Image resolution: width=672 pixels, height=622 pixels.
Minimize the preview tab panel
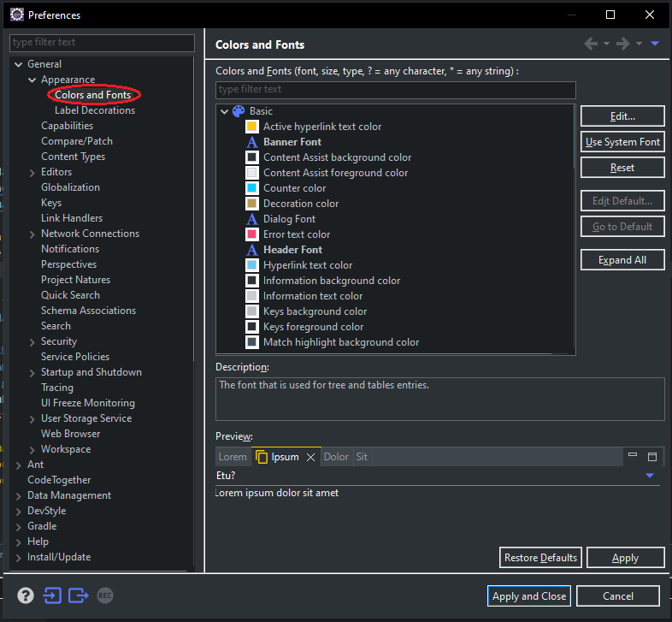tap(633, 456)
